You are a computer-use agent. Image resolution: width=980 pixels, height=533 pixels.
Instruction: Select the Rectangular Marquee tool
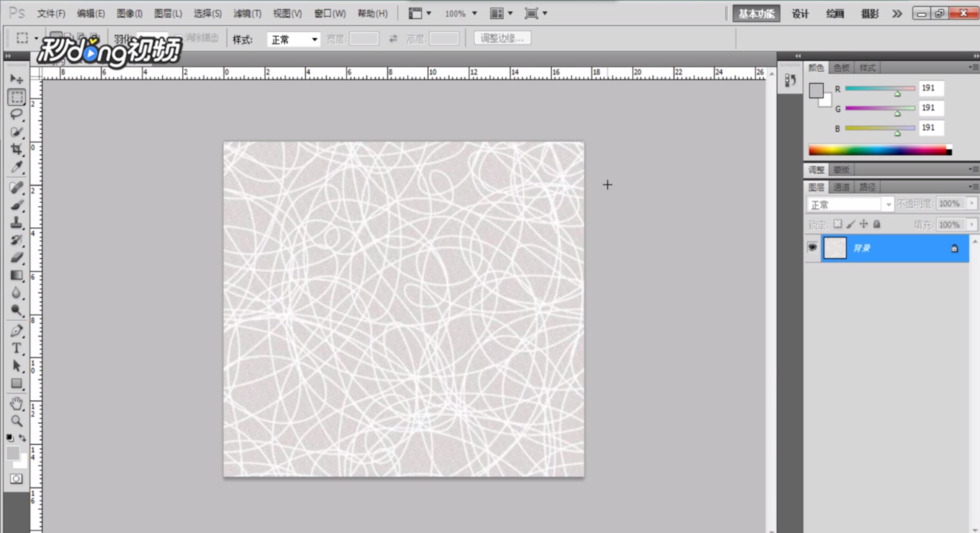click(16, 97)
